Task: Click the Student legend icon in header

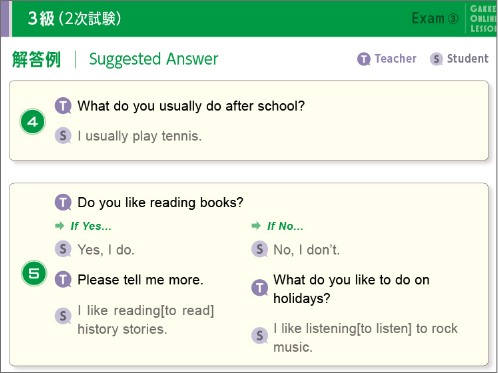Action: click(x=436, y=59)
